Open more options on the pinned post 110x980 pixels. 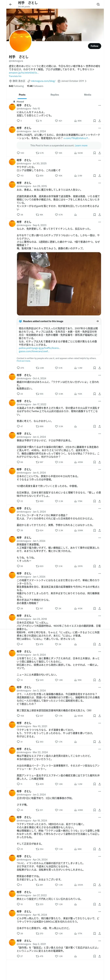[x=99, y=105]
